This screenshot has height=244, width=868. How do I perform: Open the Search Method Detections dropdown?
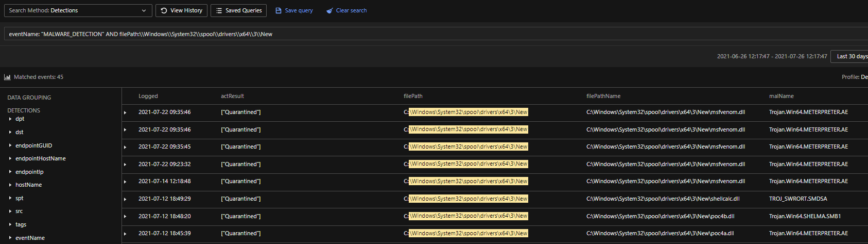pos(77,10)
